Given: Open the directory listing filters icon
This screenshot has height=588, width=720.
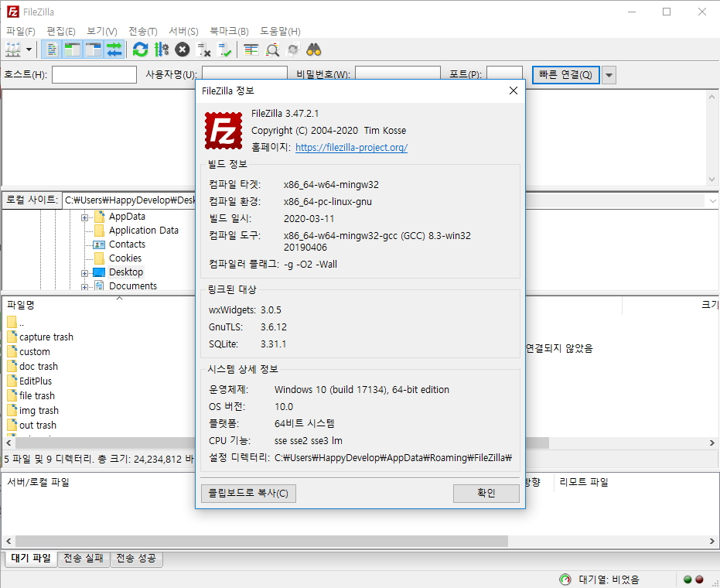Looking at the screenshot, I should (251, 50).
